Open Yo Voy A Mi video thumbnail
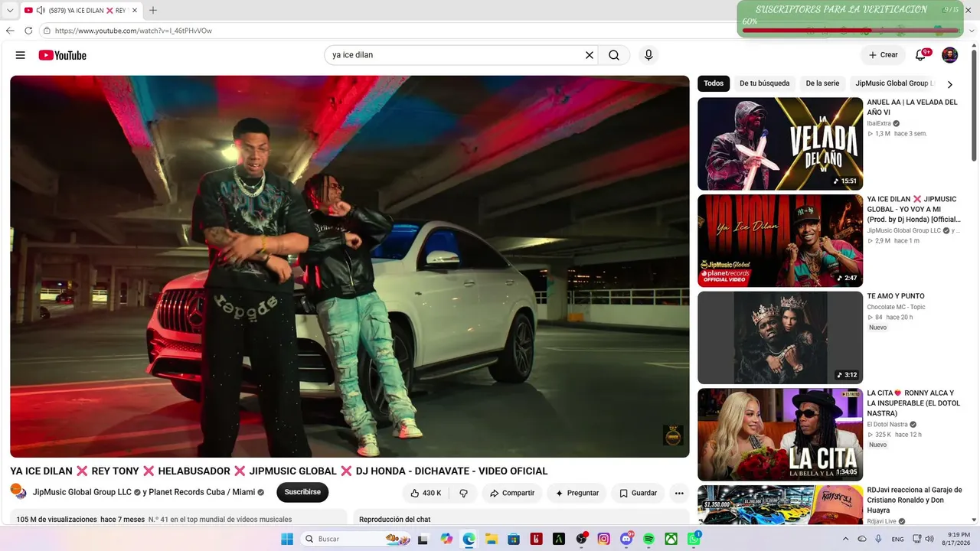Image resolution: width=980 pixels, height=551 pixels. tap(780, 241)
